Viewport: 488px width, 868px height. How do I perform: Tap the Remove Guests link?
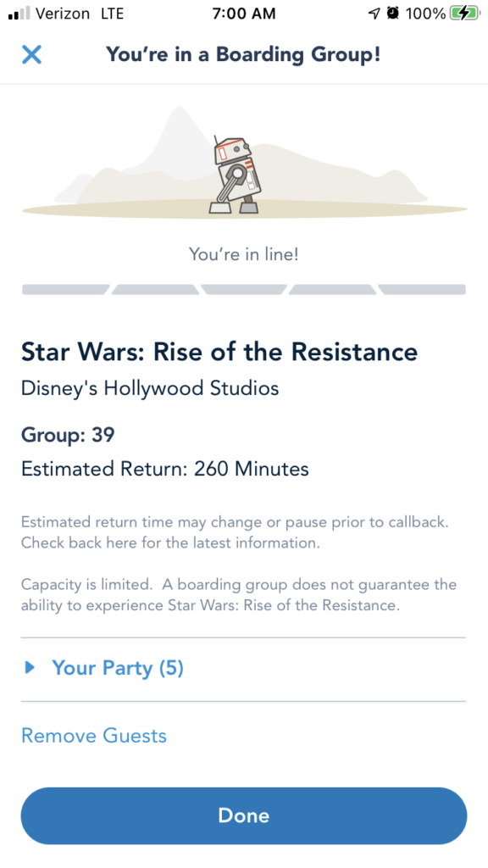93,736
